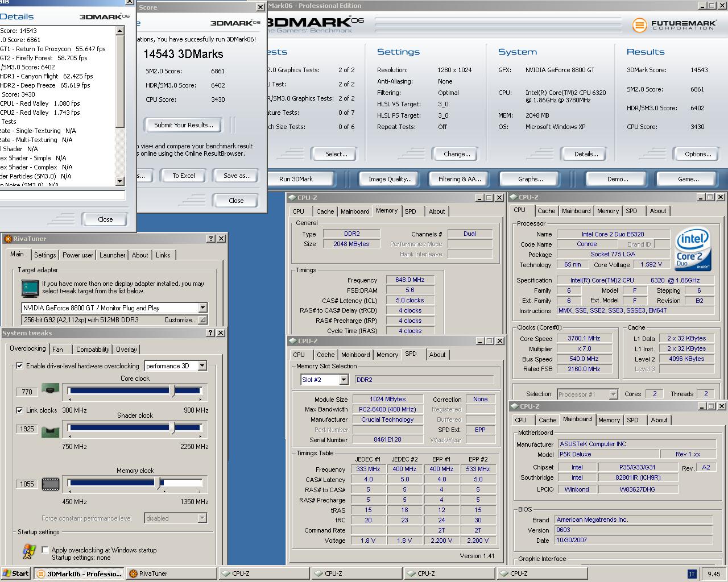This screenshot has height=582, width=728.
Task: Open the Overlay tab in System tweaks
Action: (126, 350)
